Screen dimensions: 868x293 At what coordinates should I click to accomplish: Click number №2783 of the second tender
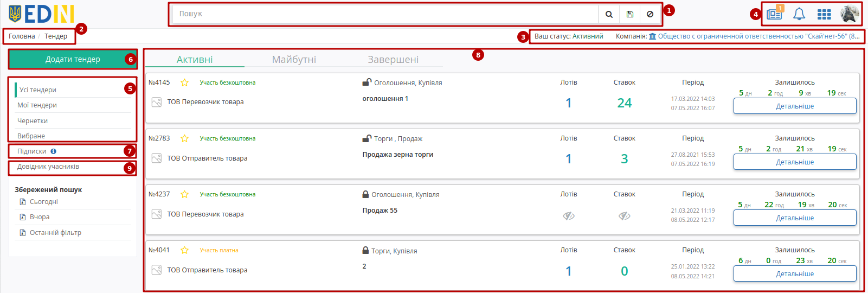159,138
